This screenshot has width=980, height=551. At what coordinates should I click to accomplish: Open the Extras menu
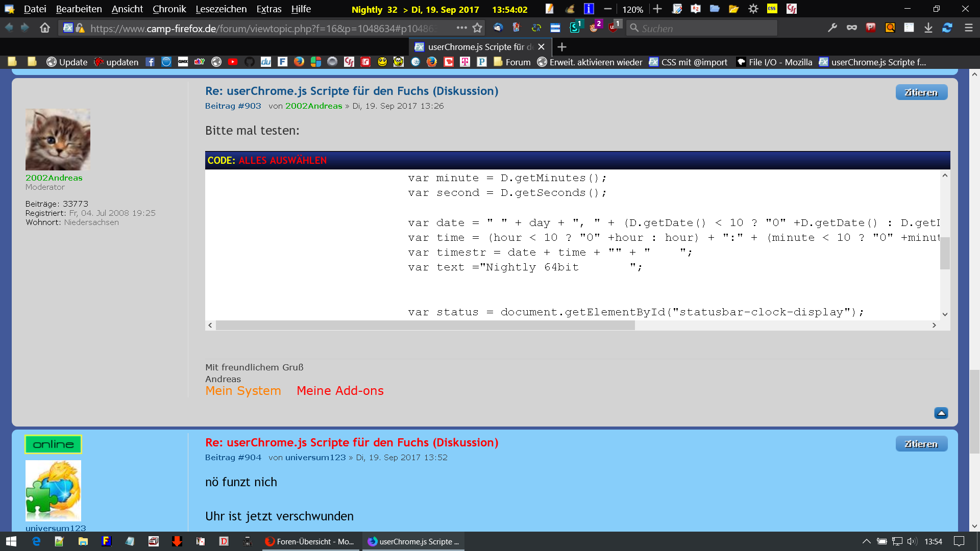(268, 9)
